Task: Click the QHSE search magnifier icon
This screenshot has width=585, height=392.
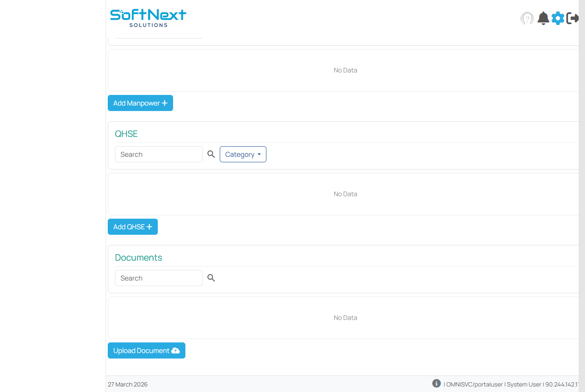Action: click(211, 154)
